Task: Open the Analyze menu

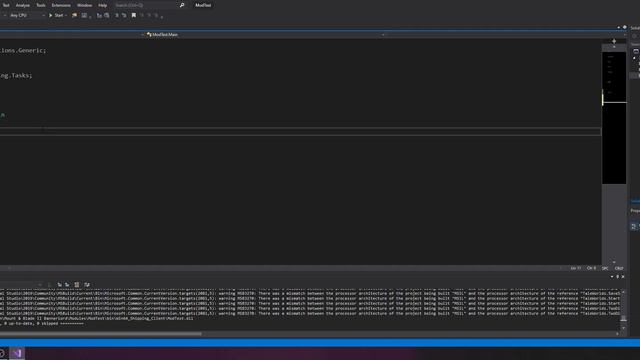Action: [x=22, y=5]
